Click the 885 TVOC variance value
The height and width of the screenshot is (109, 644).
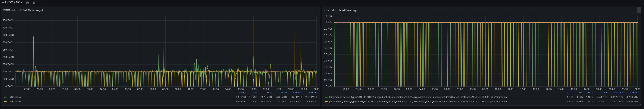click(296, 97)
